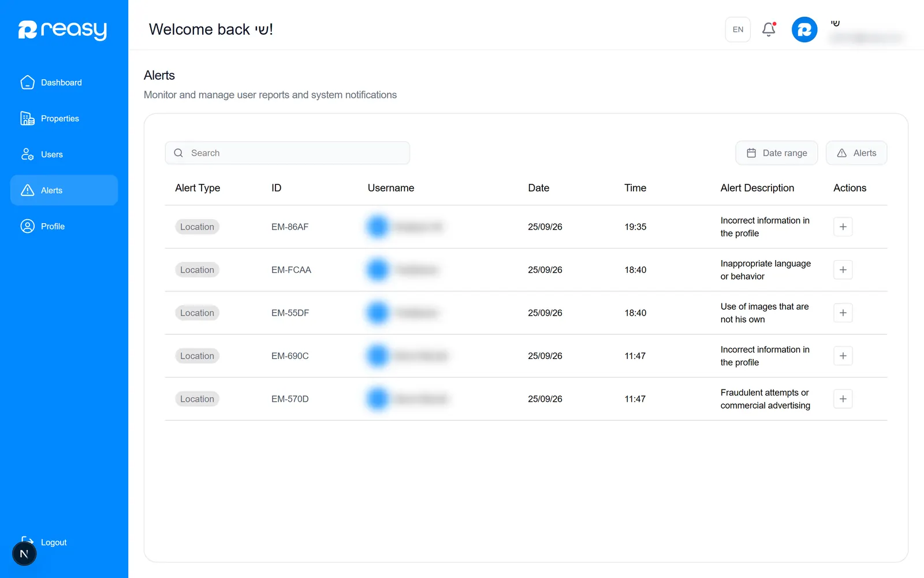Switch language with the EN button
The width and height of the screenshot is (924, 578).
point(738,29)
